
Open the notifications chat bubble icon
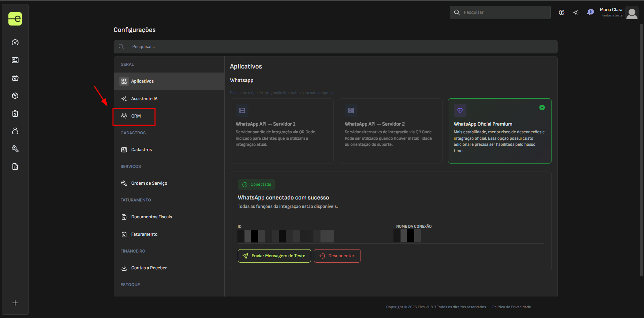(590, 12)
